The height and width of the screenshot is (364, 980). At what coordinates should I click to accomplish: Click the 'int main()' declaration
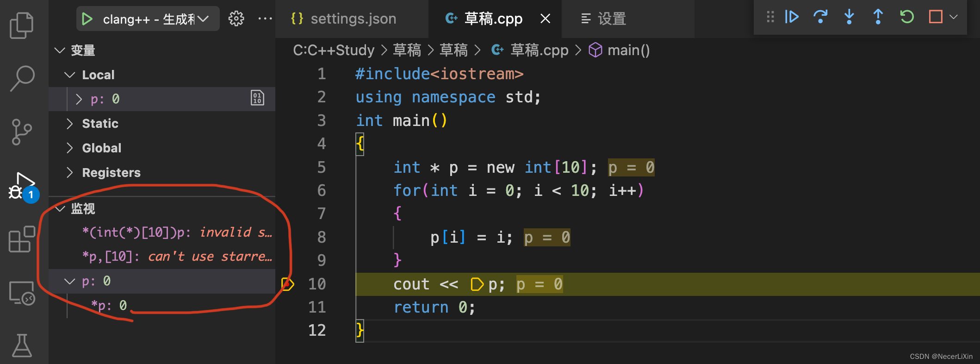pyautogui.click(x=401, y=120)
